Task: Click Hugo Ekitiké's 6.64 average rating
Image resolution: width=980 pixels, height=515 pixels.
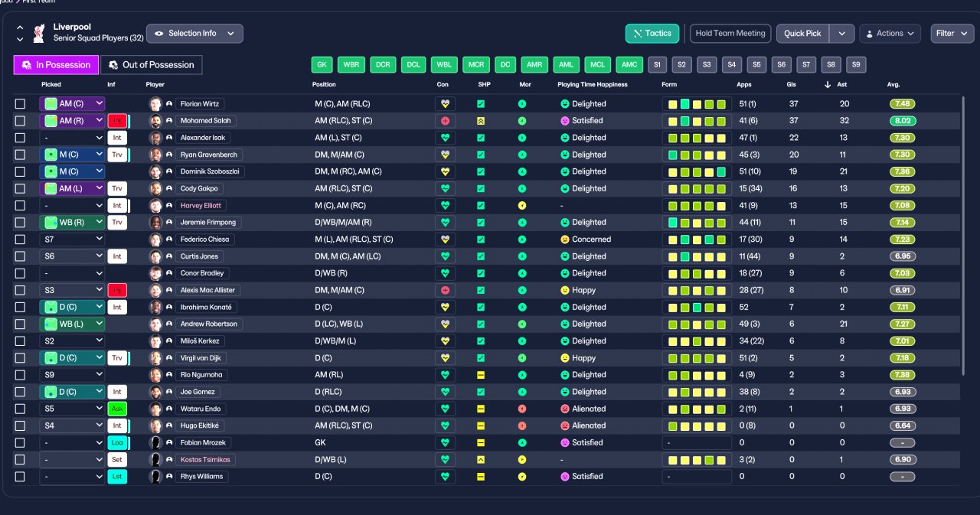Action: [903, 425]
